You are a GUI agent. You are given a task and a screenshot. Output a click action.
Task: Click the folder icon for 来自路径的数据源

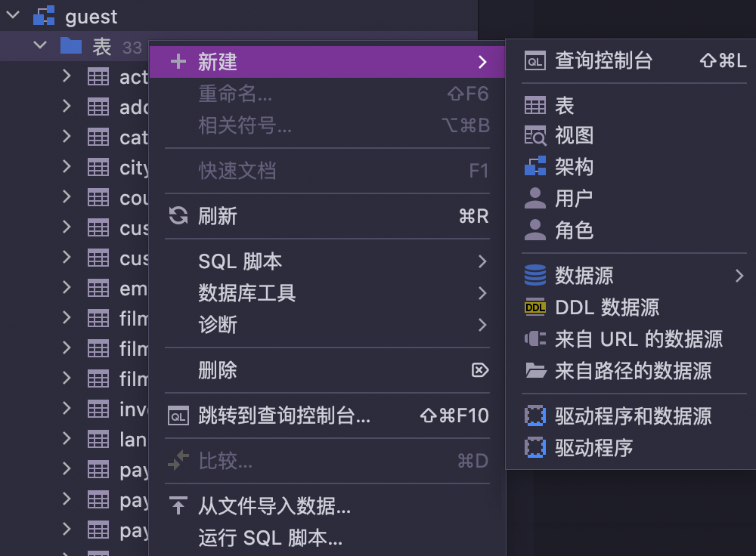534,371
